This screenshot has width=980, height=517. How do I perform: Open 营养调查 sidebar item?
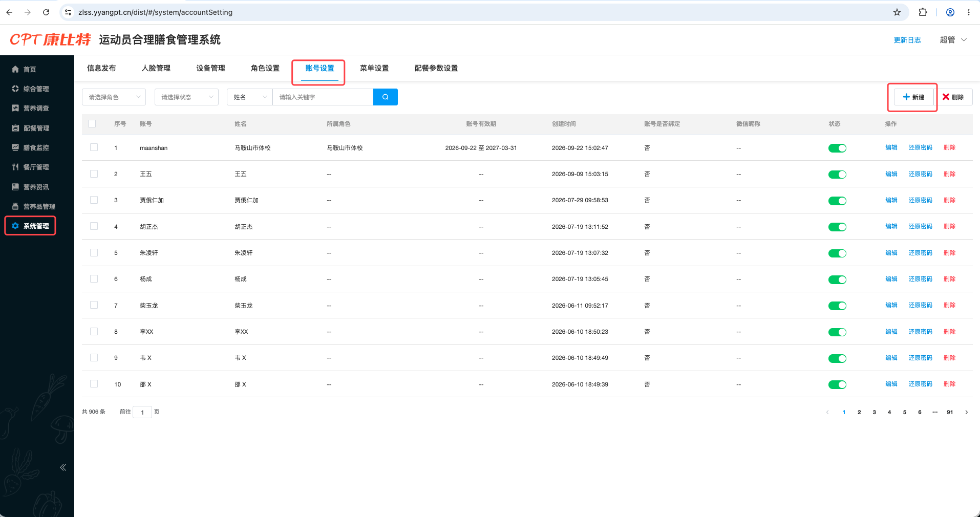pos(30,108)
